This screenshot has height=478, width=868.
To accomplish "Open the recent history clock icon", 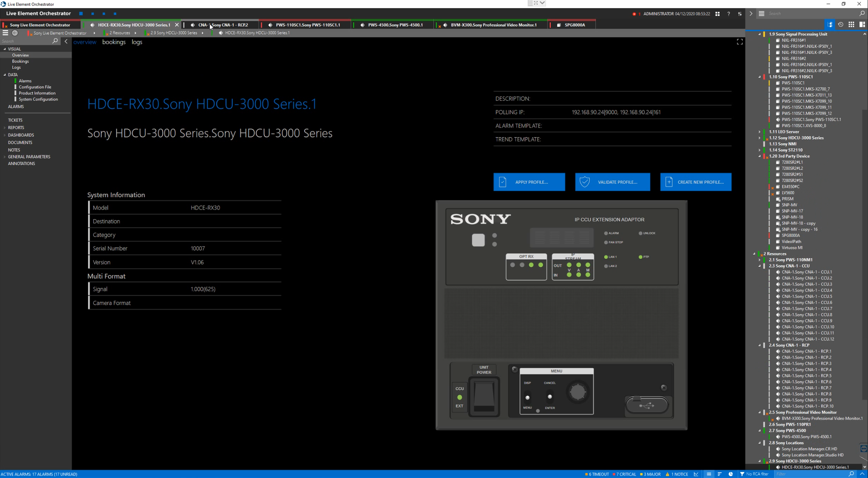I will pyautogui.click(x=841, y=24).
